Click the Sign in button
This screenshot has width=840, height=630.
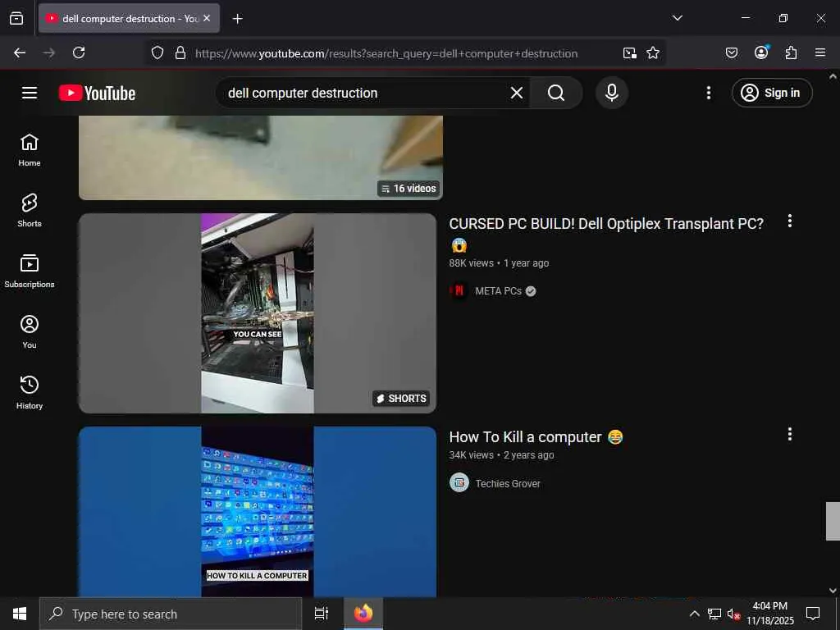click(772, 93)
